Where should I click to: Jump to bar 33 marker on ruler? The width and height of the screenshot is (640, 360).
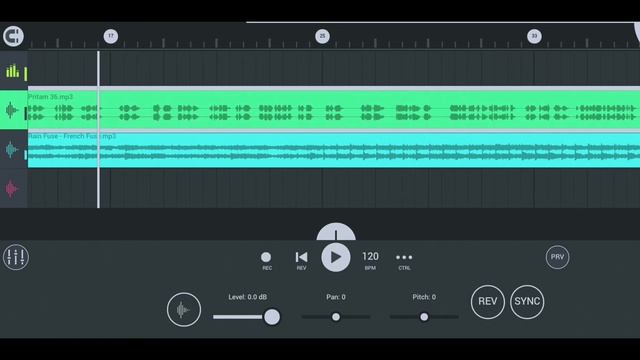534,36
